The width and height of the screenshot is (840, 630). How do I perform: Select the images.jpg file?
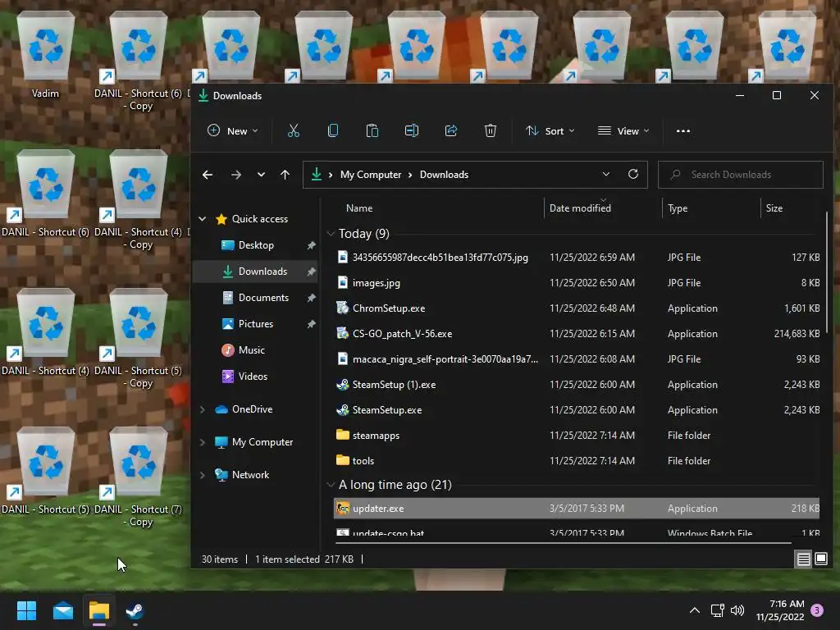[376, 283]
